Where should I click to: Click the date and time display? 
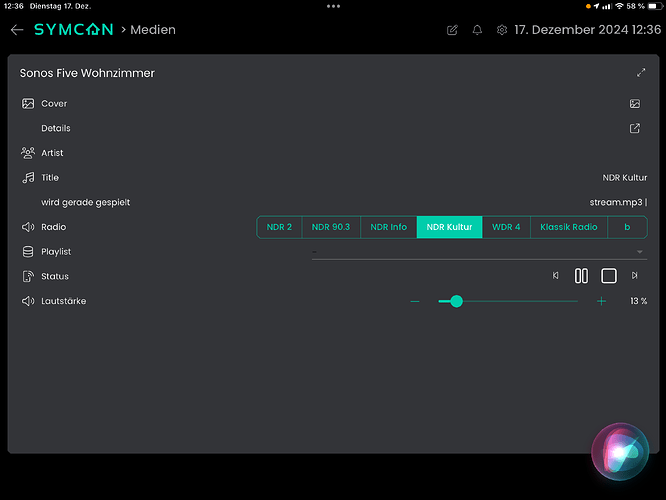pos(587,30)
